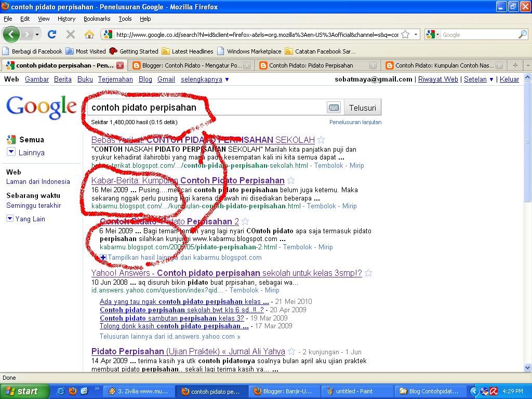
Task: Open Windows Marketplace bookmark
Action: coord(249,51)
